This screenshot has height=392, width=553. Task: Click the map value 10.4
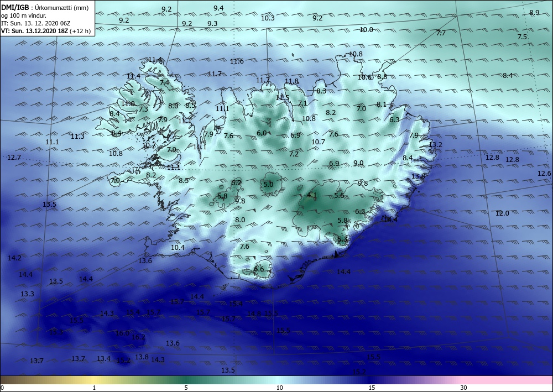(178, 248)
